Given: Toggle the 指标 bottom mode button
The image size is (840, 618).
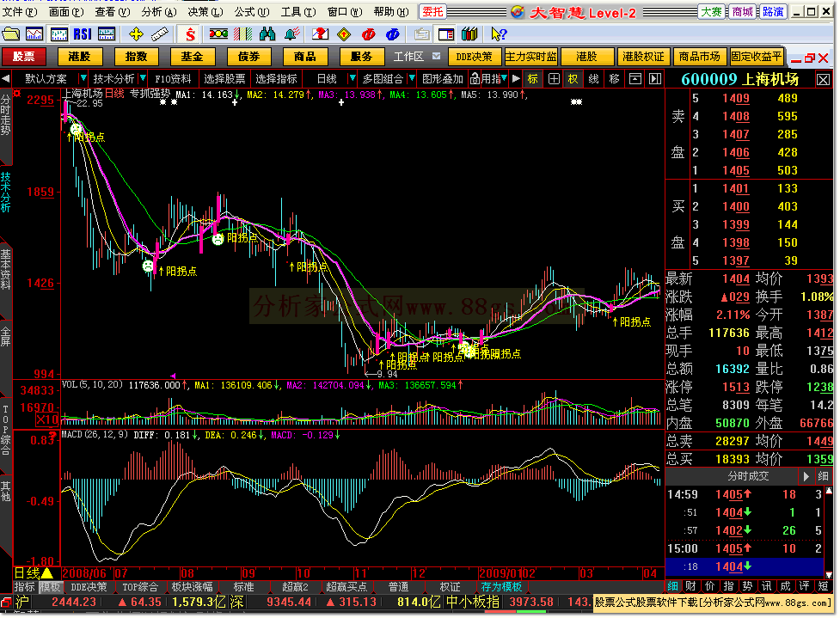Looking at the screenshot, I should click(x=25, y=587).
